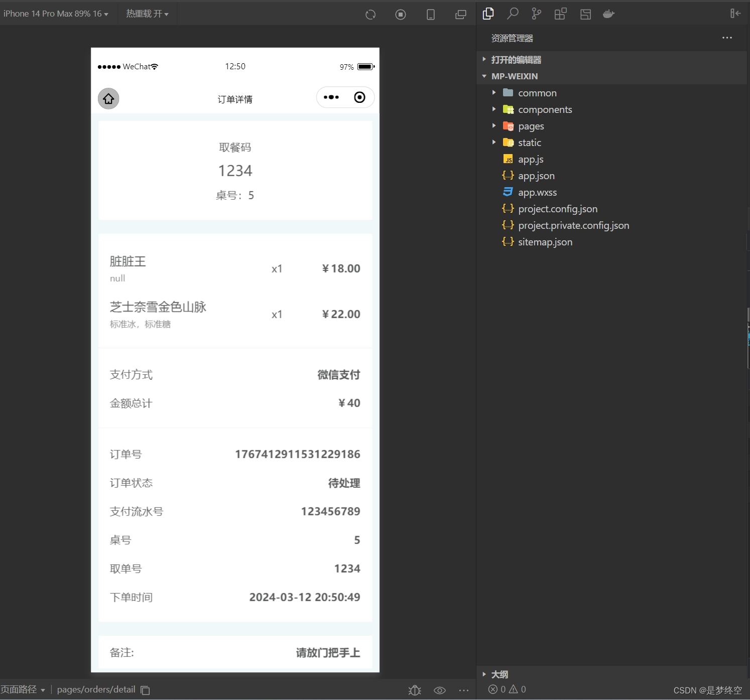
Task: Click the payment serial 123456789
Action: (331, 511)
